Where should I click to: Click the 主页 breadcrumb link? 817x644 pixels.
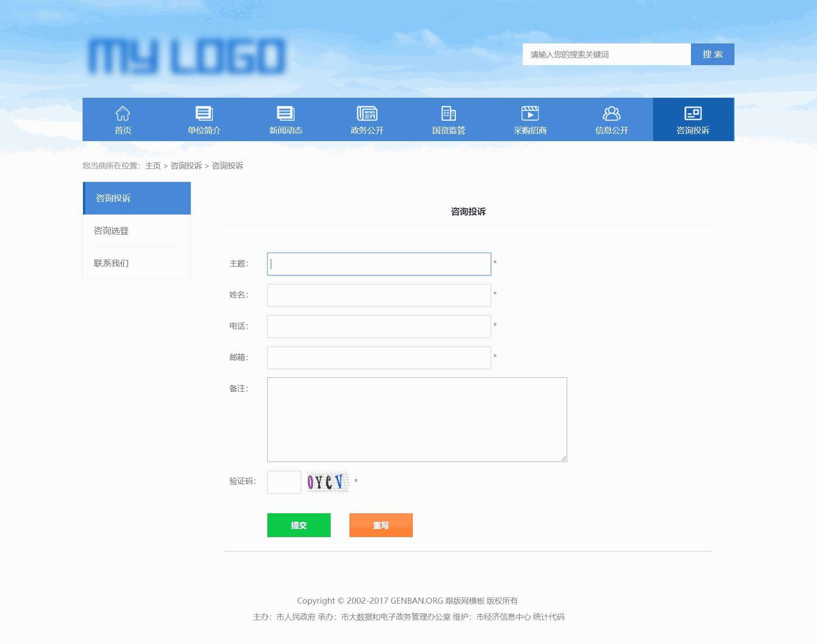pyautogui.click(x=153, y=166)
